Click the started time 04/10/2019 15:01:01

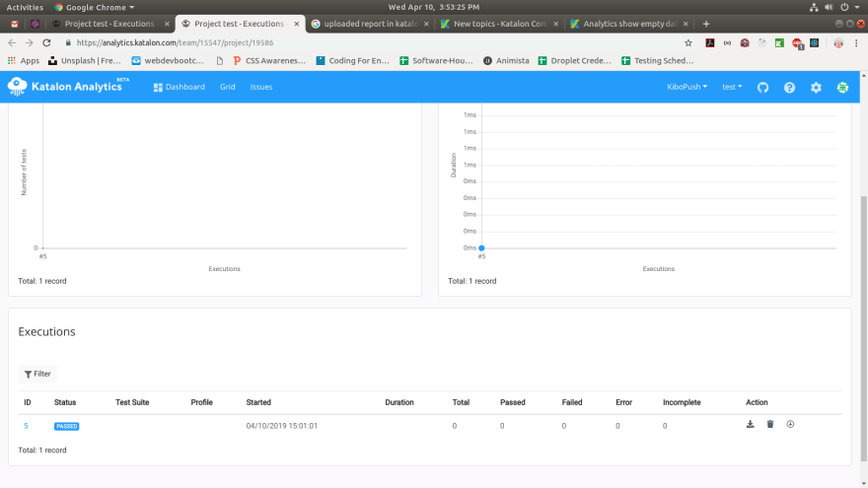(x=282, y=426)
